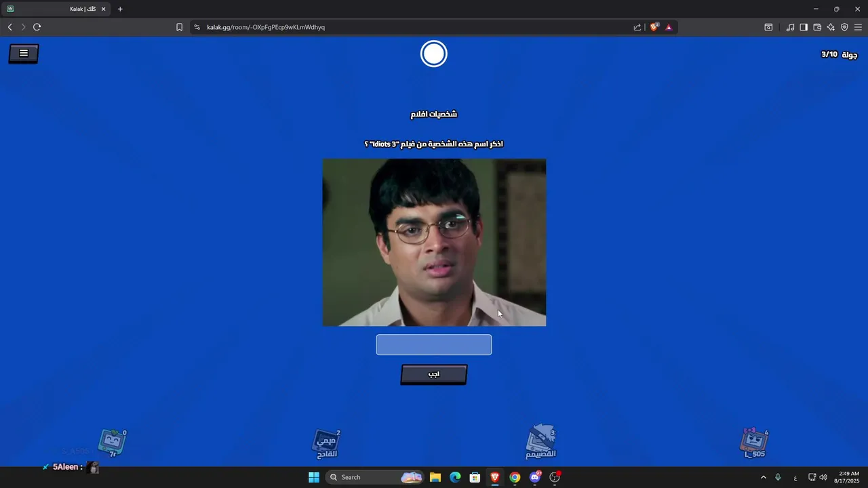This screenshot has height=488, width=868.
Task: Select player avatar L_505
Action: coord(755,443)
